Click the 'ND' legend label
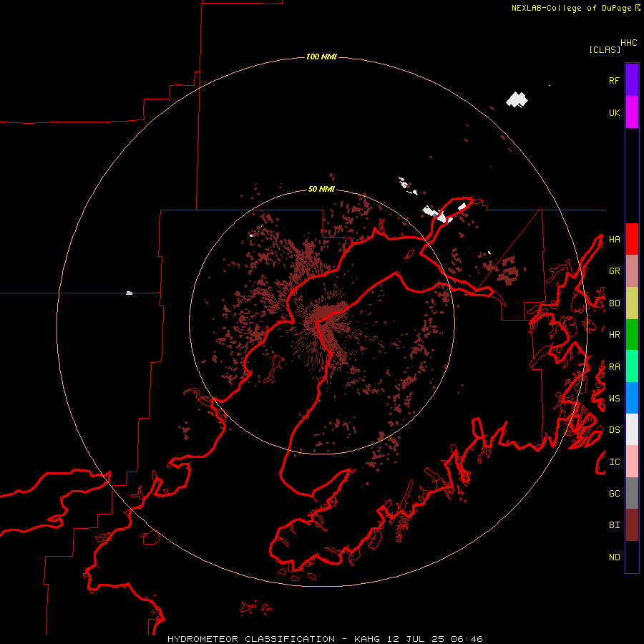The image size is (644, 644). coord(614,557)
